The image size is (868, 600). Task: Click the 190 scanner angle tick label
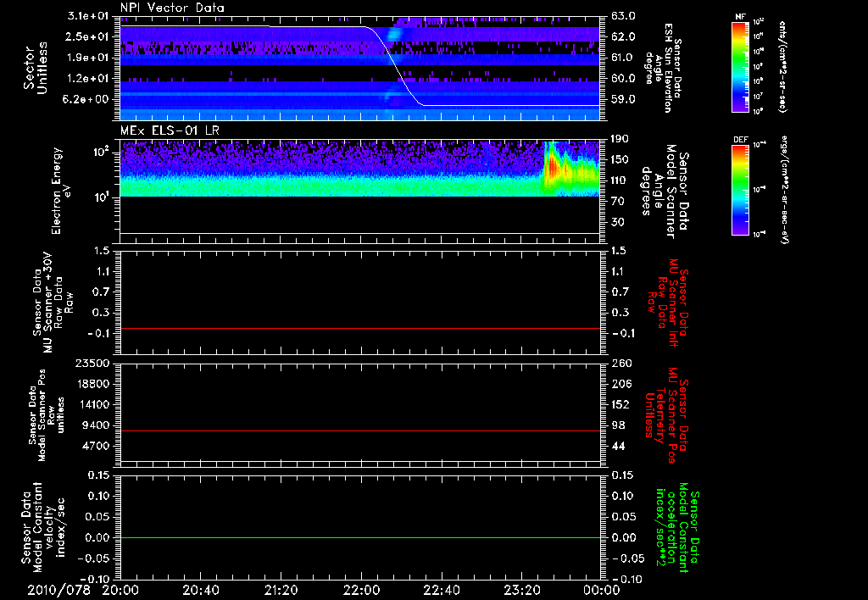tap(620, 139)
